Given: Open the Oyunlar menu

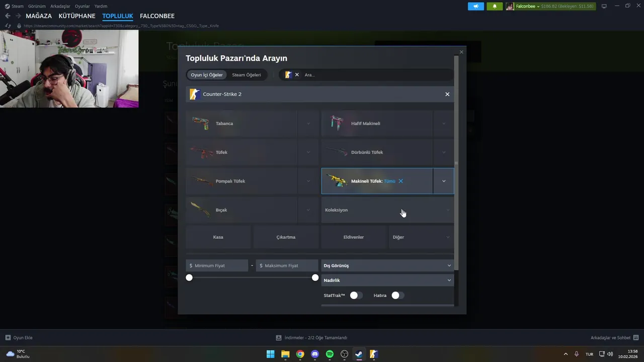Looking at the screenshot, I should point(83,6).
